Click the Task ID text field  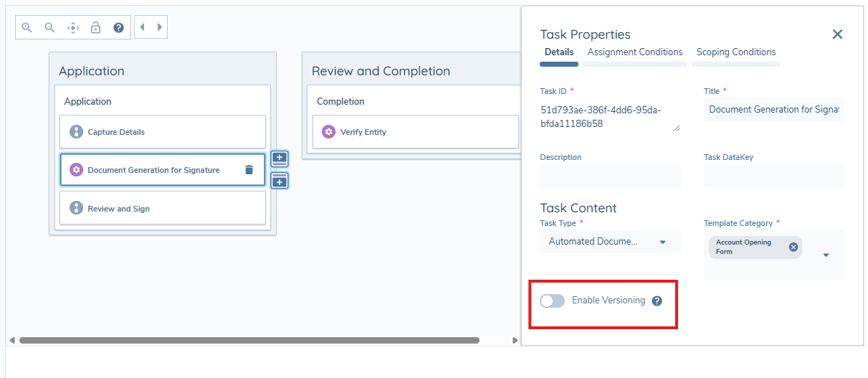pyautogui.click(x=611, y=116)
